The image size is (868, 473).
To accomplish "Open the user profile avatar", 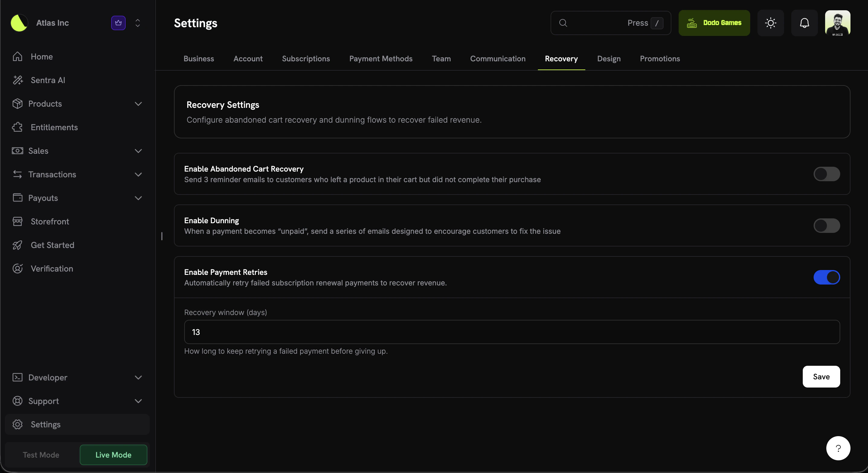I will 838,23.
